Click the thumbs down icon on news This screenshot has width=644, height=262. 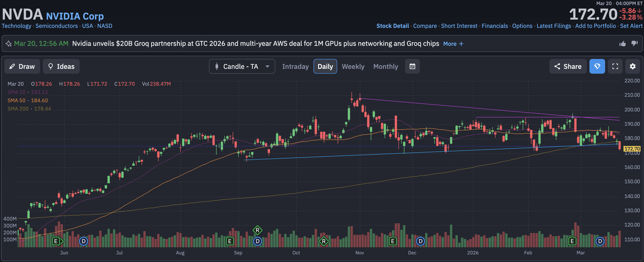point(634,44)
